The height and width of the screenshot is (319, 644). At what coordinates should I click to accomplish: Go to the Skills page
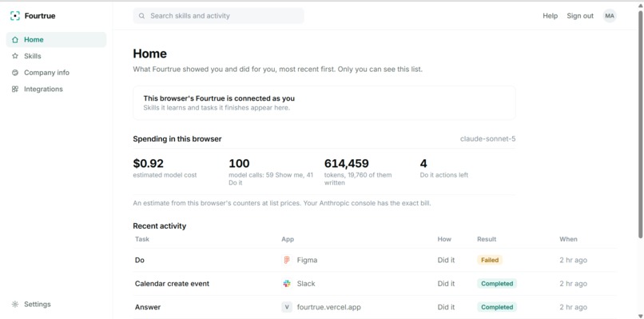coord(56,56)
